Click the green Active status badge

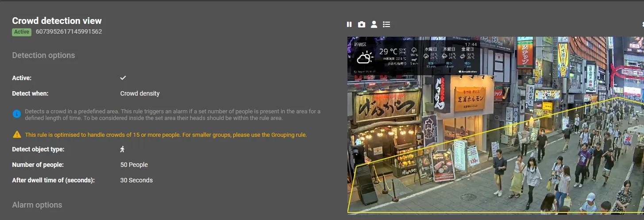tap(22, 32)
